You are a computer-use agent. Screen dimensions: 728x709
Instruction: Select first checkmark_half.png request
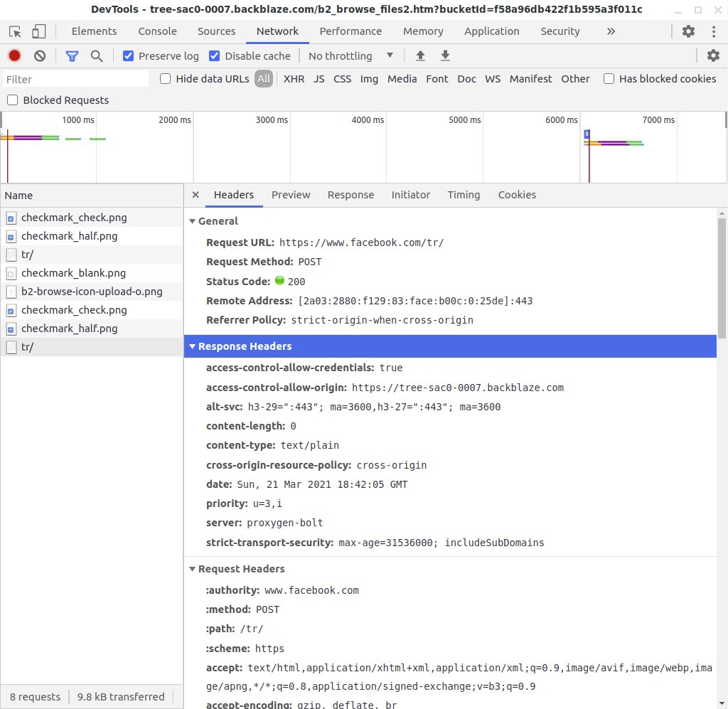tap(92, 236)
